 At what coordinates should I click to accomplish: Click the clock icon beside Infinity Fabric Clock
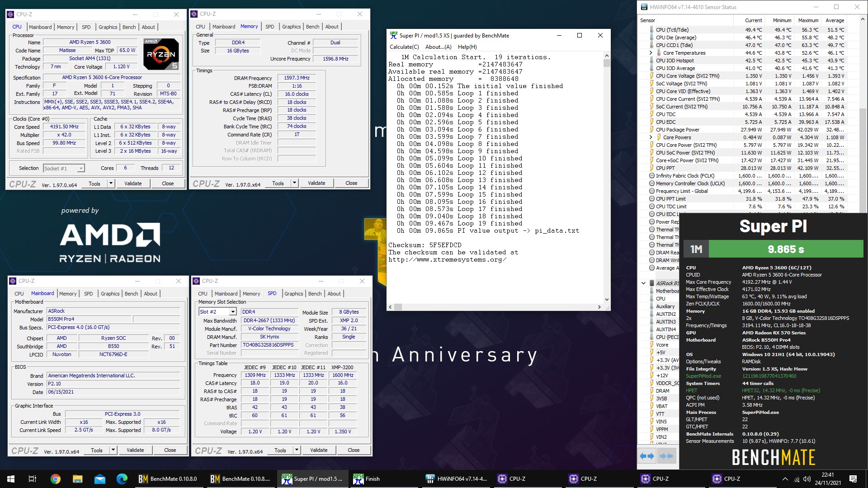point(651,176)
